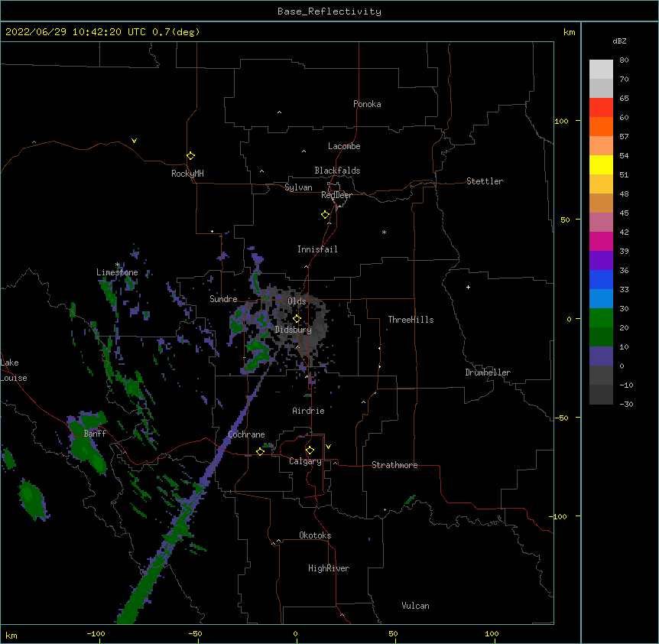Click the -100 tick label on the bottom axis
This screenshot has height=644, width=659.
[96, 633]
